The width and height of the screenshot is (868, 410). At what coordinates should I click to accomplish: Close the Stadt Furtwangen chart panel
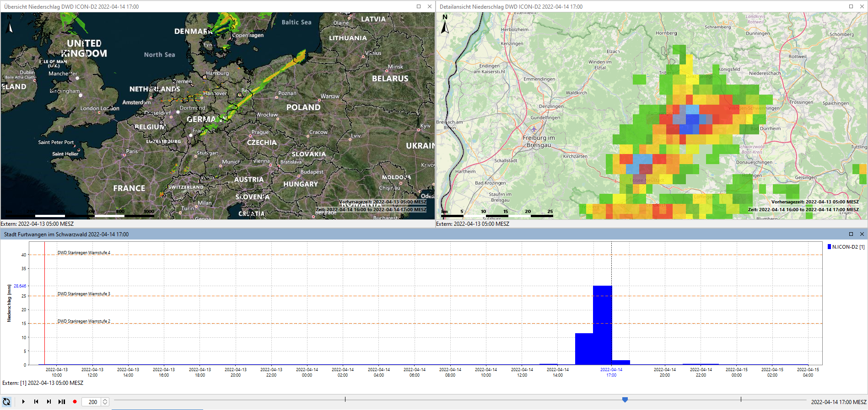click(x=862, y=234)
